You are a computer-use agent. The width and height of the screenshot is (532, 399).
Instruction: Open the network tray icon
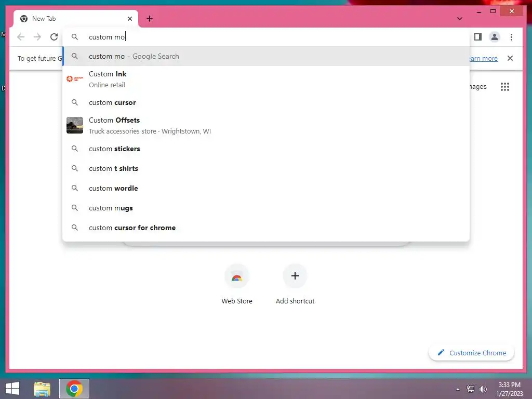pyautogui.click(x=471, y=389)
